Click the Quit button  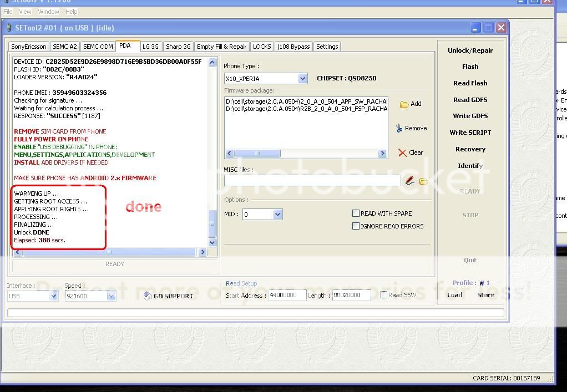pos(470,260)
